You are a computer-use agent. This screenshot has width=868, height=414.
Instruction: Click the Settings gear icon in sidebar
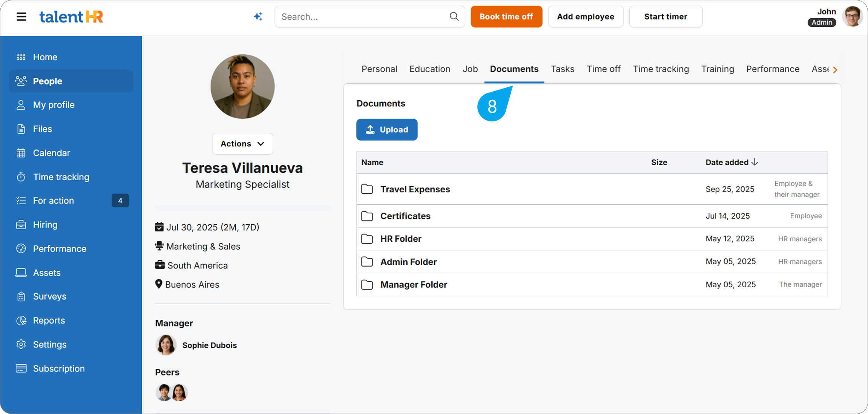(x=21, y=345)
